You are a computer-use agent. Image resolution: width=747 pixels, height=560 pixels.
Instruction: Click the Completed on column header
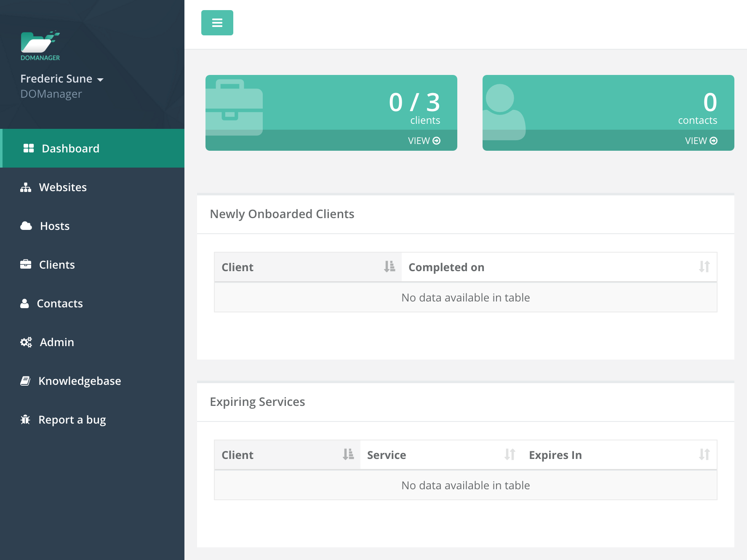click(x=446, y=267)
